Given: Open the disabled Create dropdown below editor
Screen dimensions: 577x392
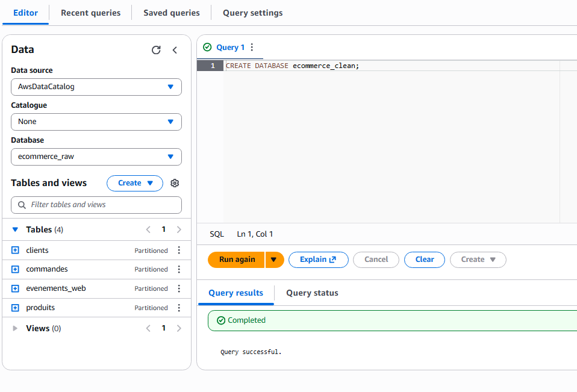Looking at the screenshot, I should pos(478,260).
